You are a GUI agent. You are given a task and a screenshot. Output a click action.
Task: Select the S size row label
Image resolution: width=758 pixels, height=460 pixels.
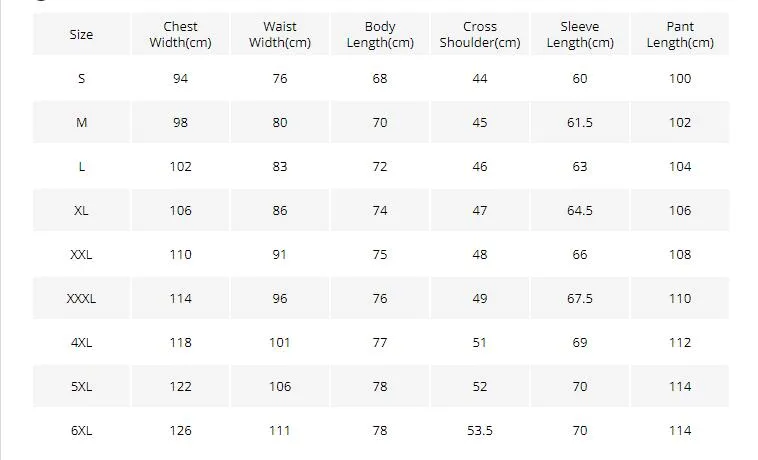click(x=81, y=78)
